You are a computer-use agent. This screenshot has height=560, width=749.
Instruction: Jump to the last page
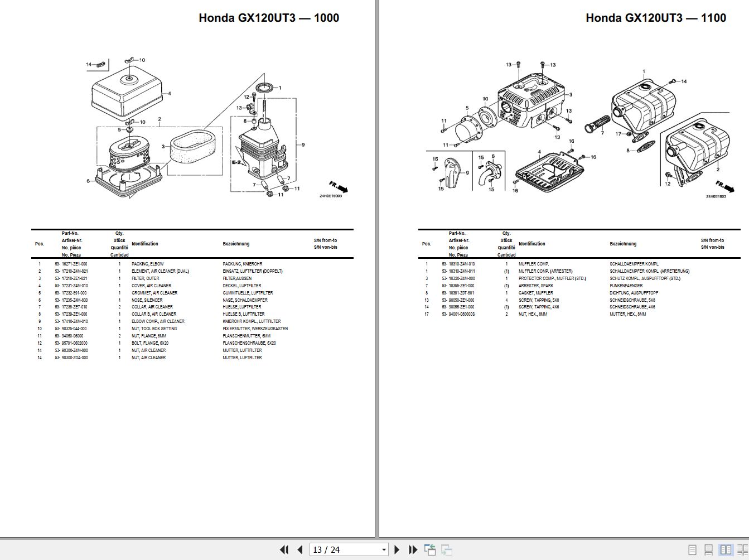413,549
